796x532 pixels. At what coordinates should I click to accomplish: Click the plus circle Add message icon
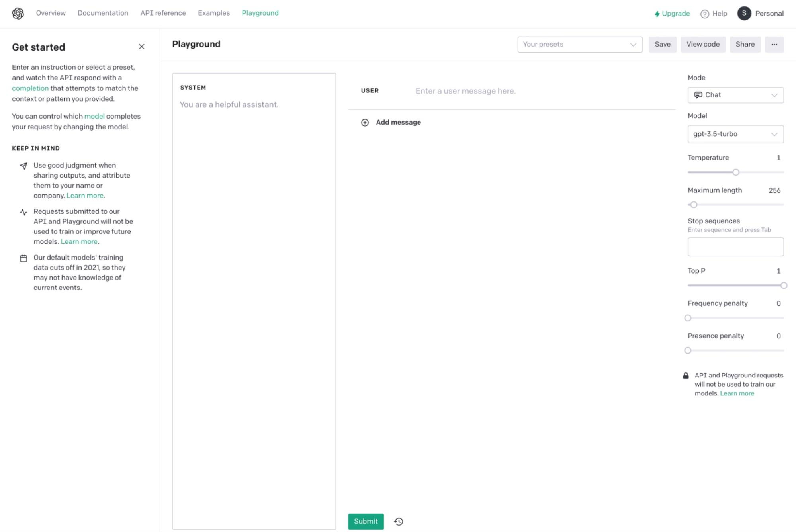(365, 123)
